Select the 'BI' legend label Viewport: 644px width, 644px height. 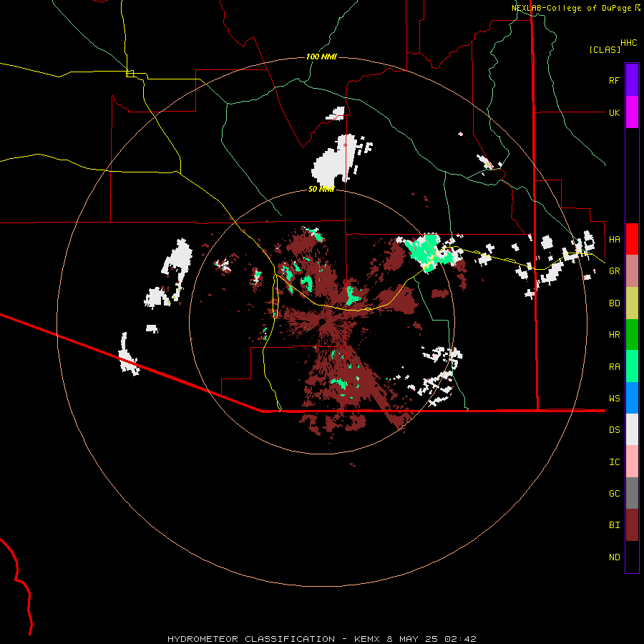(x=614, y=525)
